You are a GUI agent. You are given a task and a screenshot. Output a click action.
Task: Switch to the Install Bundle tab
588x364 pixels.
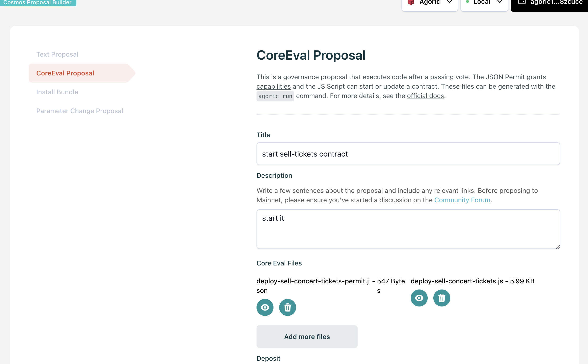(x=57, y=92)
